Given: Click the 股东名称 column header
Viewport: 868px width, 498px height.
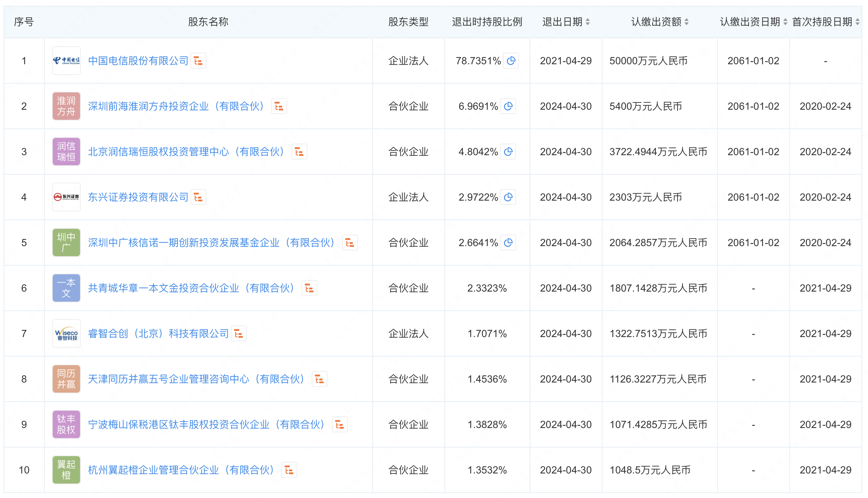Looking at the screenshot, I should tap(208, 22).
